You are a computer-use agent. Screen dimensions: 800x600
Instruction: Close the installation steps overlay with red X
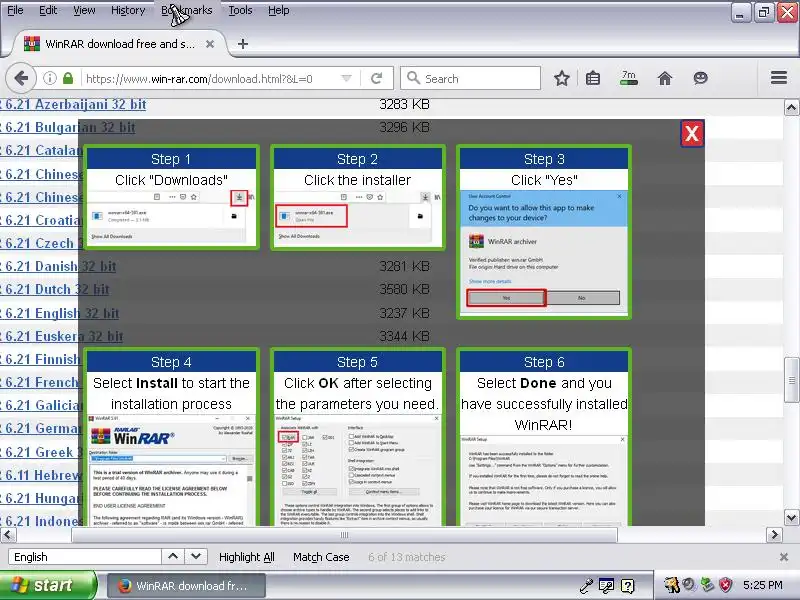[x=692, y=134]
